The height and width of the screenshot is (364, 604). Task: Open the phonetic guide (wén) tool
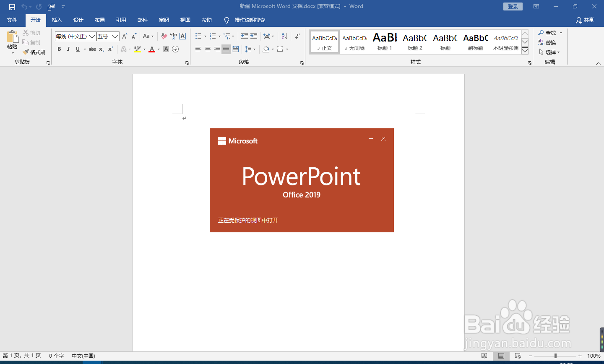click(173, 36)
